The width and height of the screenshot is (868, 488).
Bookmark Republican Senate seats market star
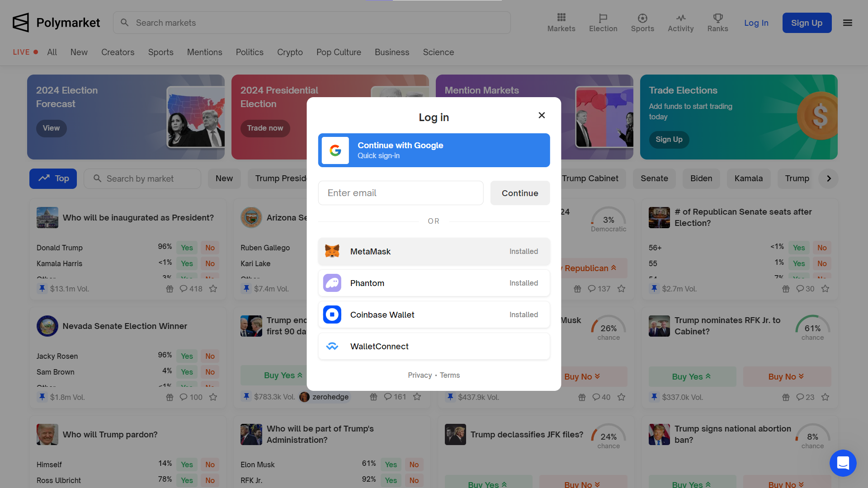click(825, 289)
